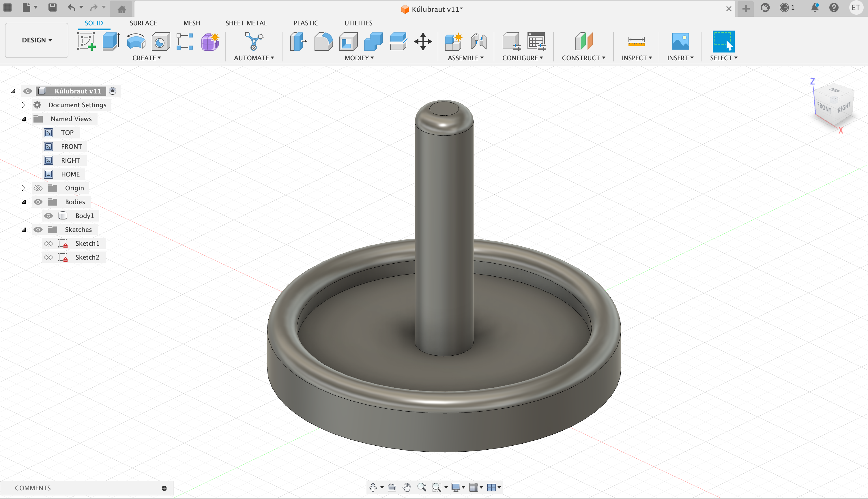Image resolution: width=868 pixels, height=499 pixels.
Task: Select the Create Form tool
Action: coord(210,42)
